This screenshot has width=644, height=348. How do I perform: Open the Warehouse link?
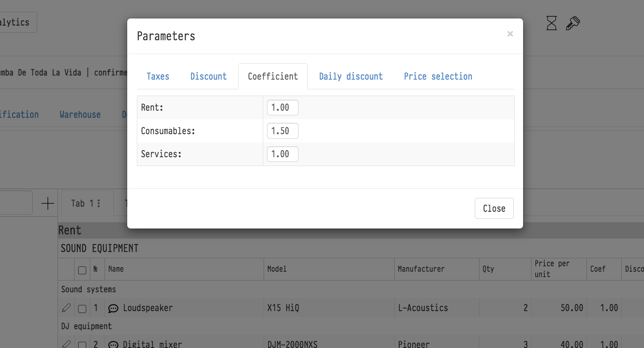(x=80, y=115)
